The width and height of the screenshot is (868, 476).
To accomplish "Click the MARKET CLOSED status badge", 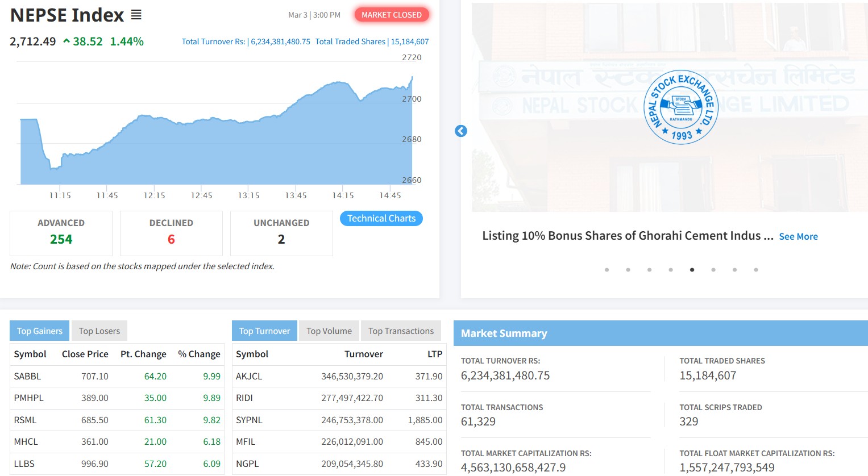I will (x=392, y=15).
